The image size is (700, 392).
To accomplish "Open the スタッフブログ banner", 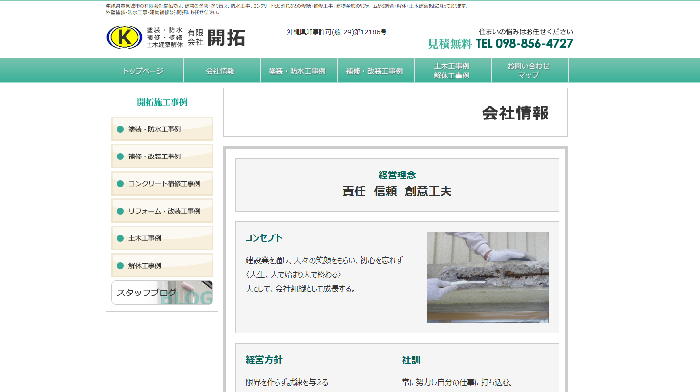I will pyautogui.click(x=162, y=292).
